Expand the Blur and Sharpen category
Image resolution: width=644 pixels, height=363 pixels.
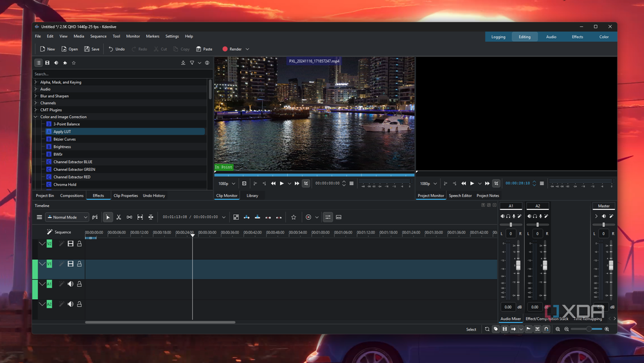(x=35, y=96)
